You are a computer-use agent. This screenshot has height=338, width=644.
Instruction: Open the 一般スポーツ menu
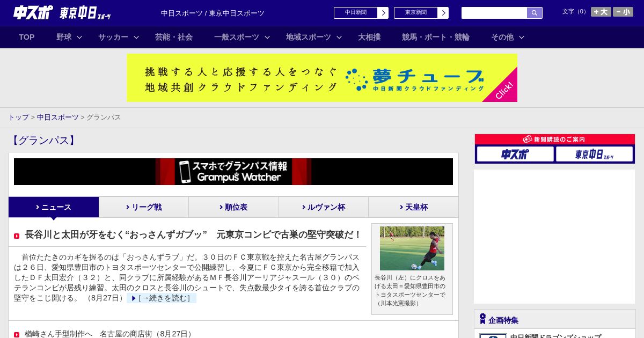click(x=237, y=37)
